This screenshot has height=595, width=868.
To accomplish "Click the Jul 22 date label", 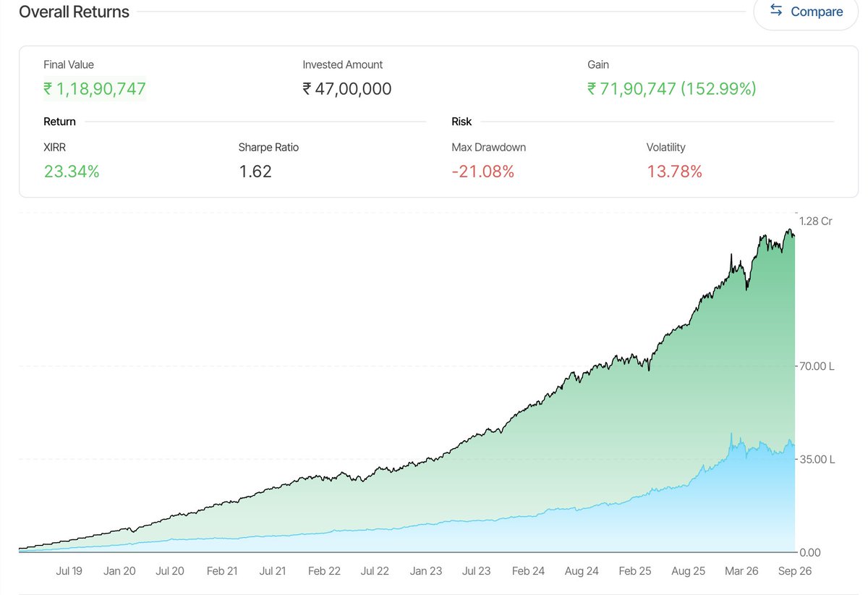I will [x=374, y=571].
